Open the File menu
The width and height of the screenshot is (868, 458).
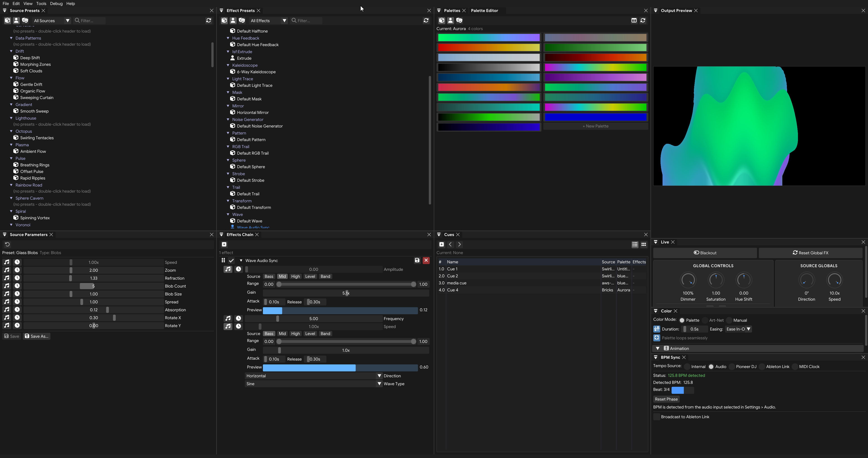click(6, 3)
